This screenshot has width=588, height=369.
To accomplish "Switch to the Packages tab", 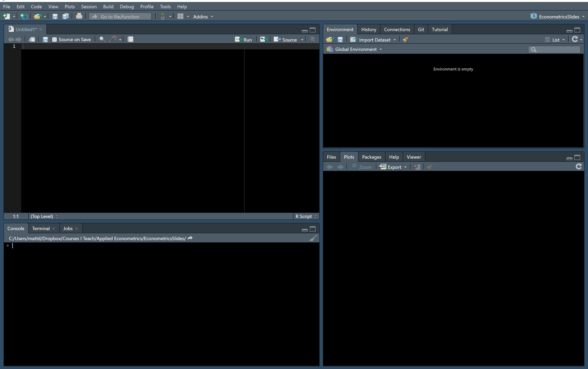I will pos(371,157).
